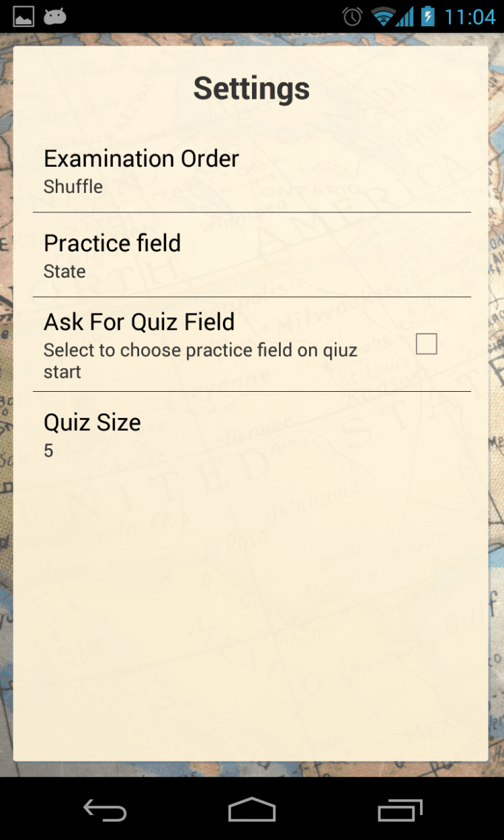This screenshot has height=840, width=504.
Task: Tap the Ask For Quiz Field label
Action: tap(139, 323)
